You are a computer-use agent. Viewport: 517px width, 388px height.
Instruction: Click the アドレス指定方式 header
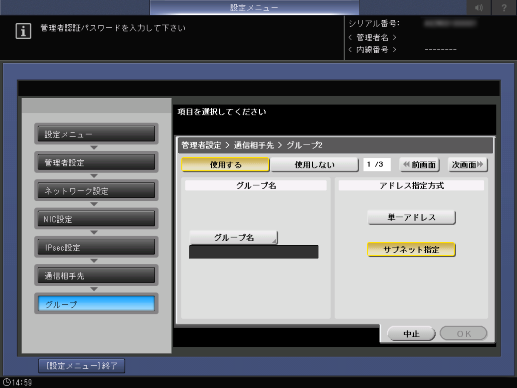411,186
